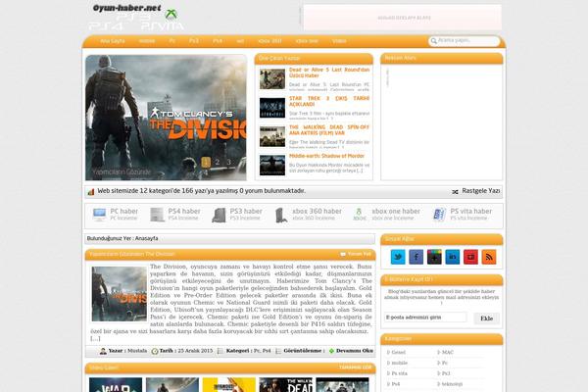The image size is (588, 392).
Task: Click the PC haber monitor icon
Action: pos(99,215)
